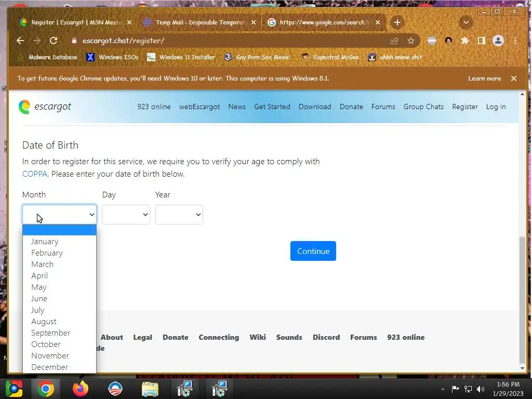Click the second installer icon in taskbar
The image size is (532, 399).
(x=219, y=389)
